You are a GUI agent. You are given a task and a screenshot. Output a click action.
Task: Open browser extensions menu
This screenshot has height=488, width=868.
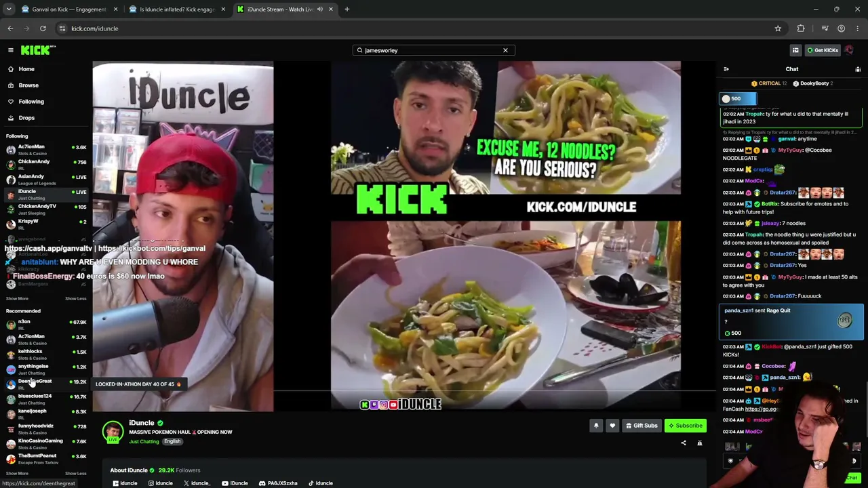coord(801,28)
